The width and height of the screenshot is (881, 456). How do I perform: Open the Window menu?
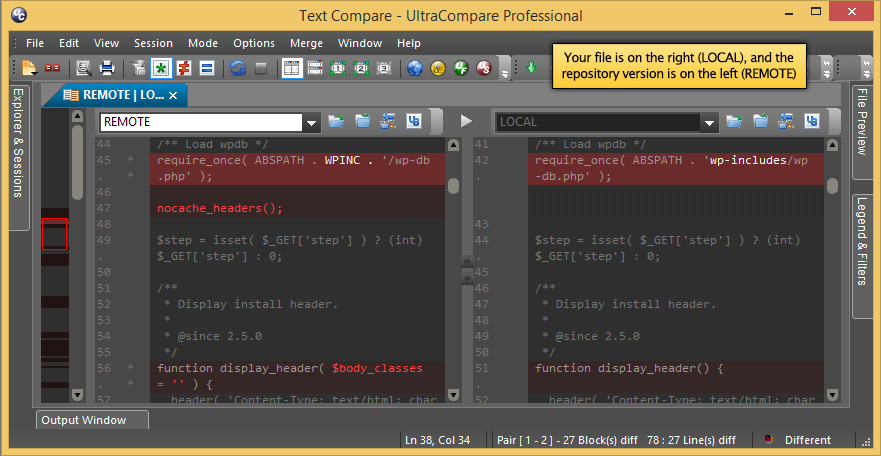pyautogui.click(x=360, y=43)
